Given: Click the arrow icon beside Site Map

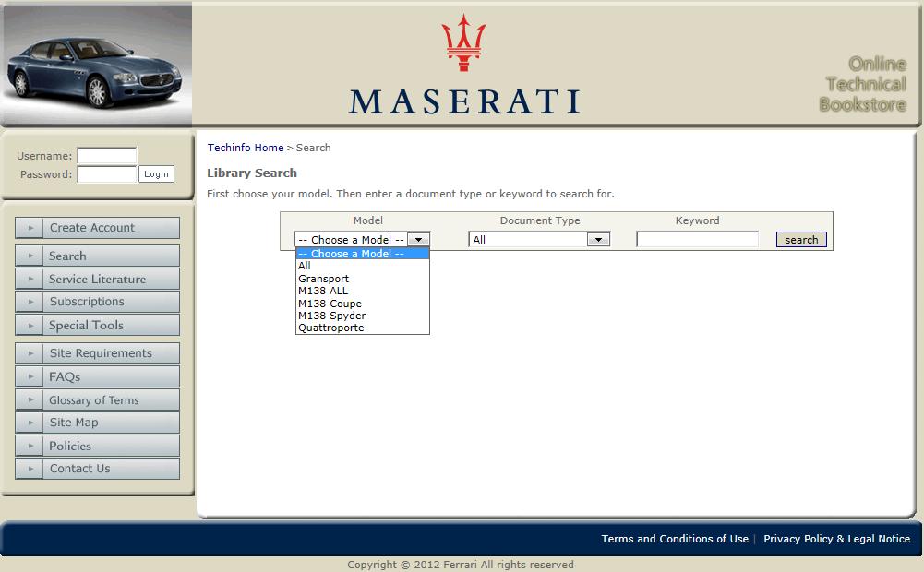Looking at the screenshot, I should [x=30, y=423].
